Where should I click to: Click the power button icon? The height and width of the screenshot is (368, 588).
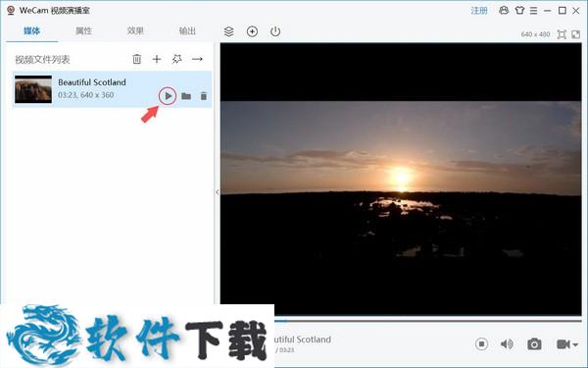click(275, 31)
